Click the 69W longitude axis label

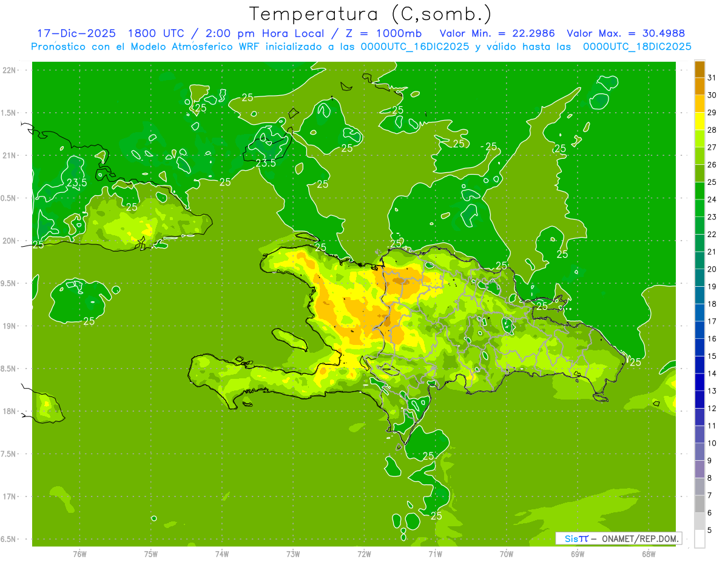click(578, 554)
